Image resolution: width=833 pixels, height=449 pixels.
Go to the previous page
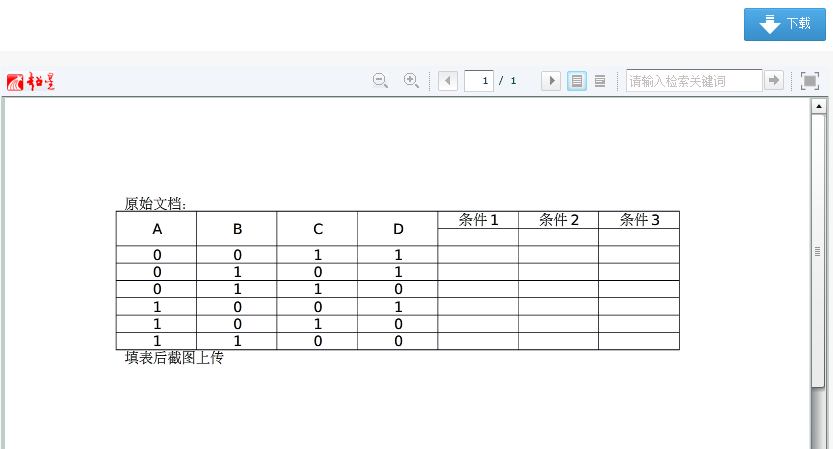pos(448,81)
